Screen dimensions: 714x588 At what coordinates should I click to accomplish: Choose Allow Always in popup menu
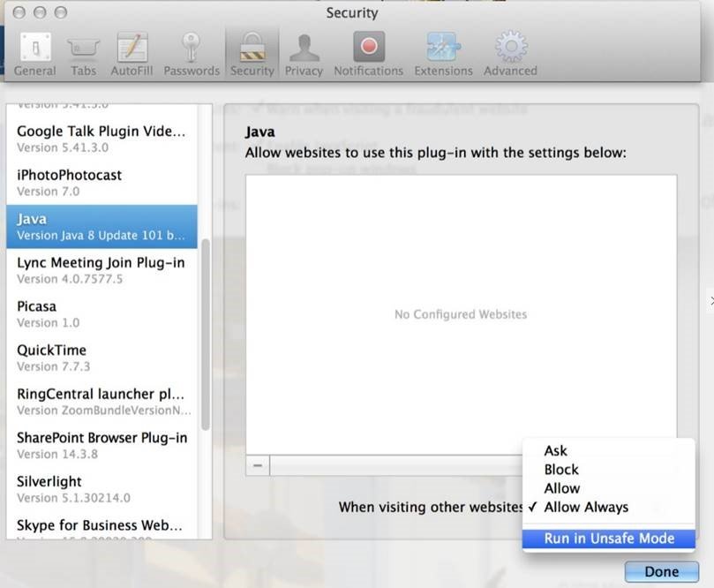point(608,507)
